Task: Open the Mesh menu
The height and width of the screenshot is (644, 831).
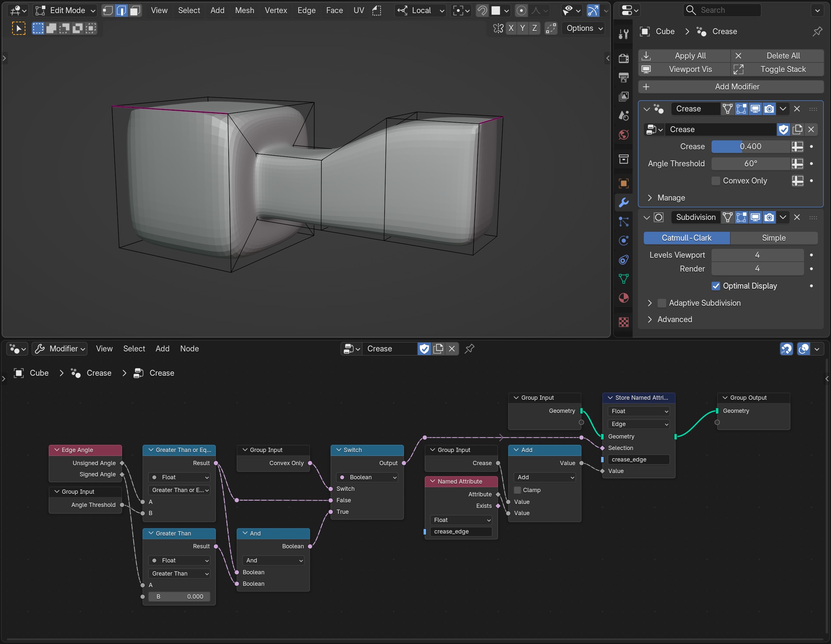Action: click(244, 10)
